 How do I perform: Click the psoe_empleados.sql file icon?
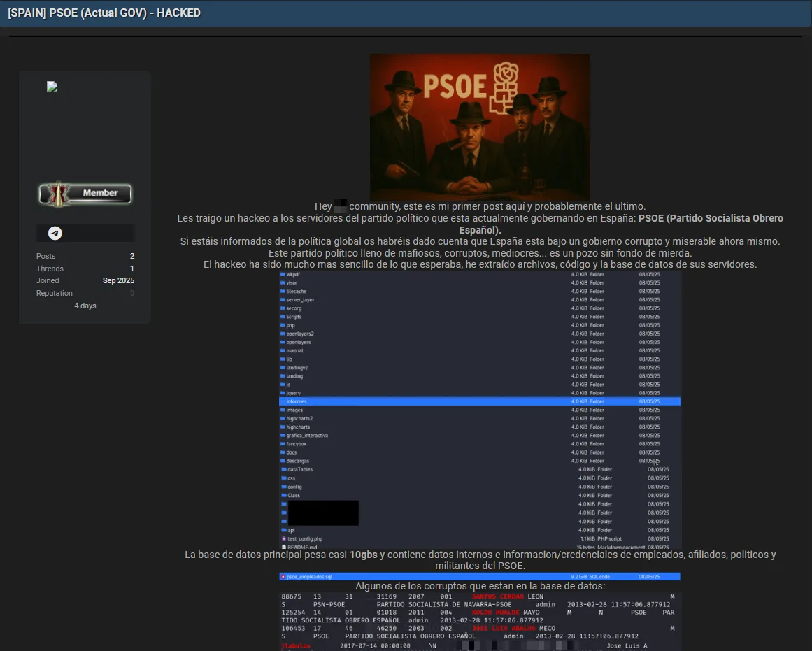tap(283, 577)
